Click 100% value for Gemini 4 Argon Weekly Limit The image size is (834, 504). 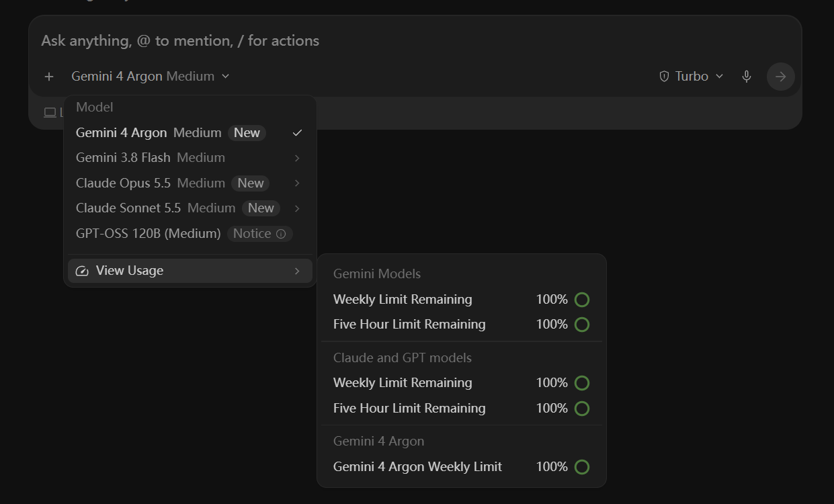pos(552,467)
